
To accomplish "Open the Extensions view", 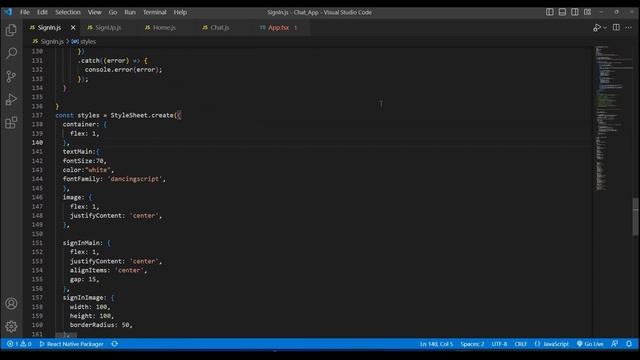I will [11, 123].
